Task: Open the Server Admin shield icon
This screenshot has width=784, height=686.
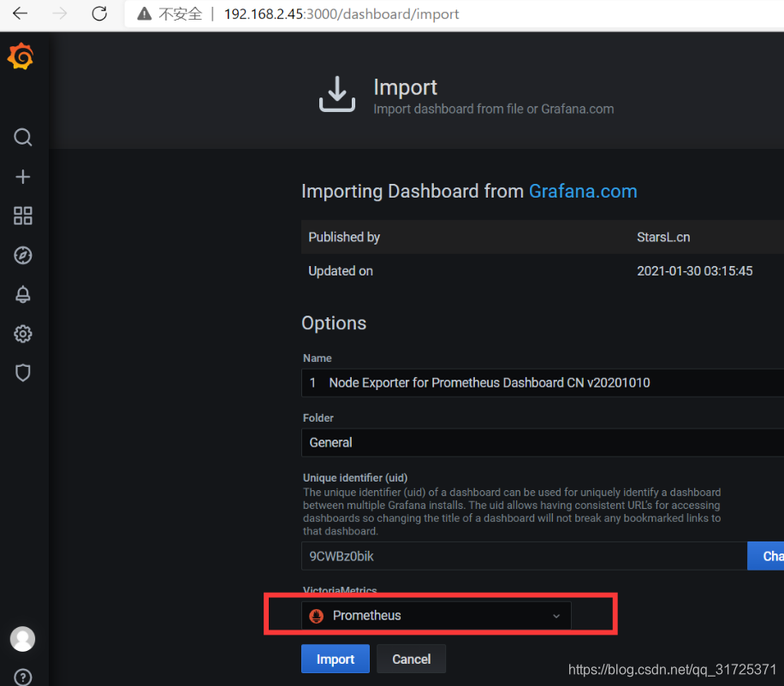Action: [x=22, y=373]
